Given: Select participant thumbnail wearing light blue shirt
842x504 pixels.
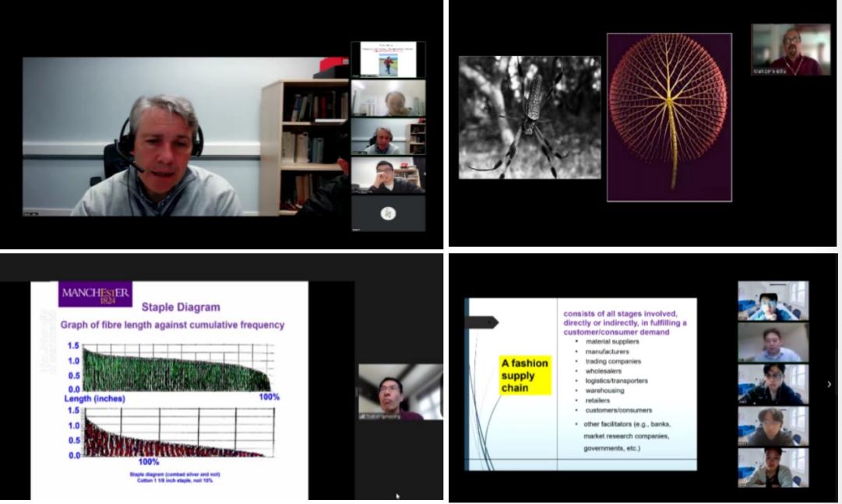Looking at the screenshot, I should [773, 343].
